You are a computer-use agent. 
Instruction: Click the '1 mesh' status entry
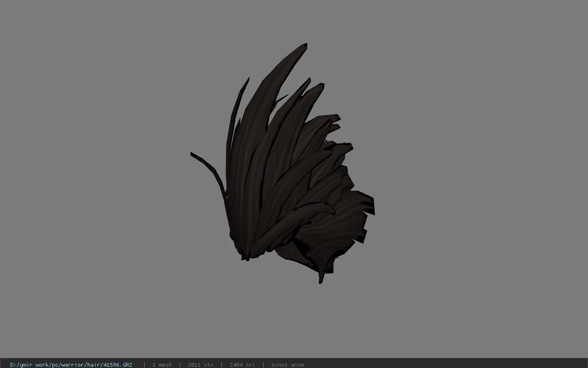[x=162, y=365]
